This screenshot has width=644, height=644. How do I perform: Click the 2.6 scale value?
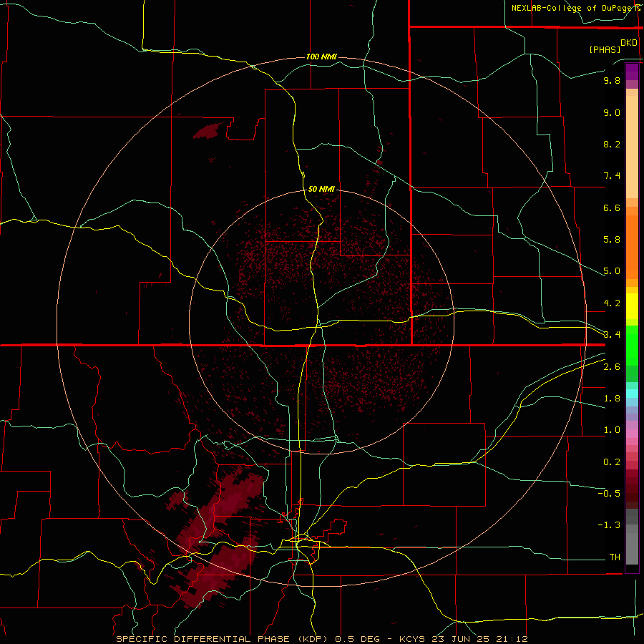click(x=612, y=367)
